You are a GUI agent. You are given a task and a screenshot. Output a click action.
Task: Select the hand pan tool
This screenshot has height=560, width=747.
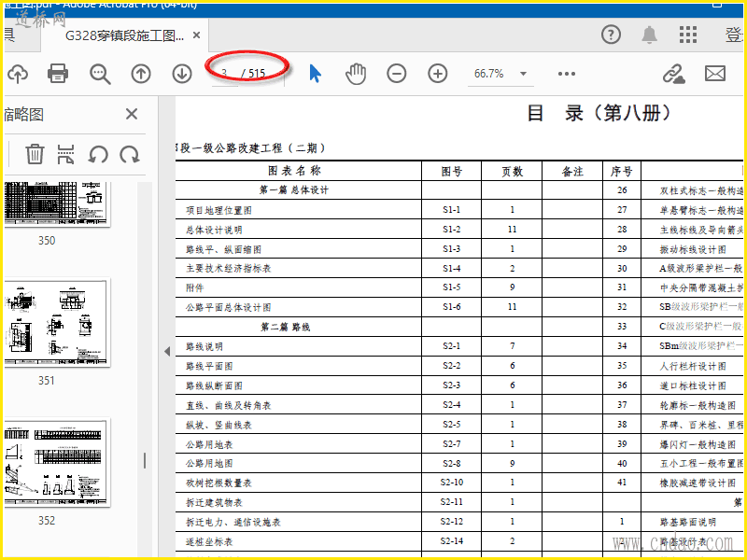[x=356, y=74]
